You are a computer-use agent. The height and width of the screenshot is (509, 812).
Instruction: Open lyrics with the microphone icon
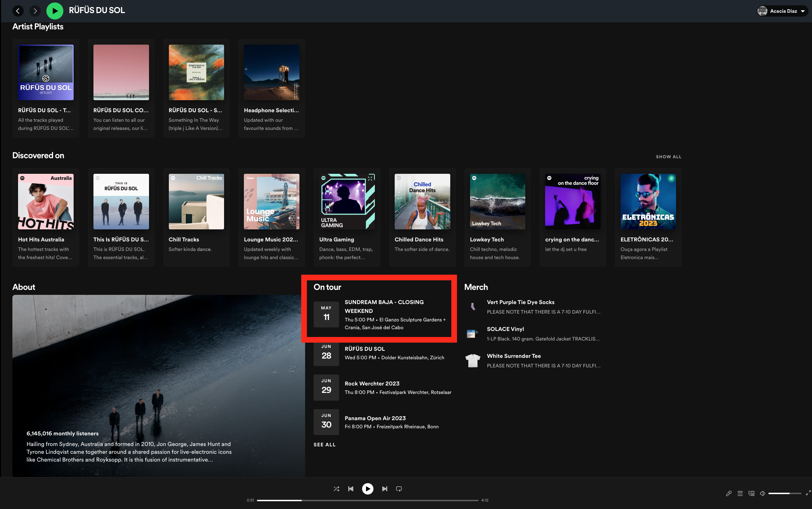tap(728, 493)
